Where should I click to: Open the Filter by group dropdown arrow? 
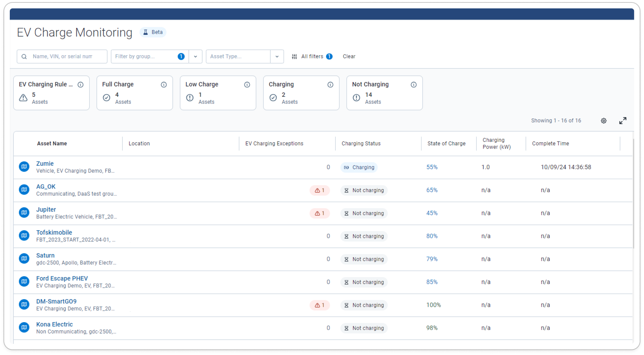point(196,57)
